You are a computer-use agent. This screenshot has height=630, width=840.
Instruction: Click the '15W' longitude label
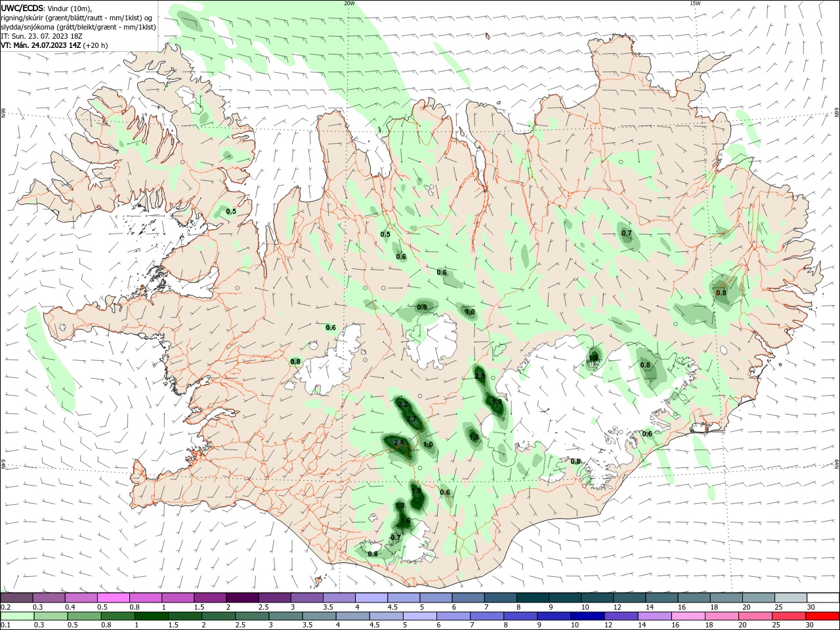point(695,3)
